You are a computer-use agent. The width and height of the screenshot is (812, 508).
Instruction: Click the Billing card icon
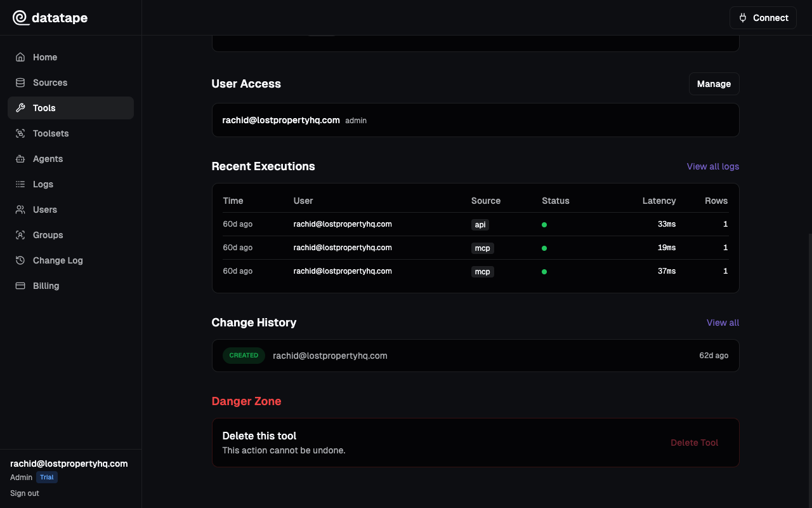tap(20, 286)
